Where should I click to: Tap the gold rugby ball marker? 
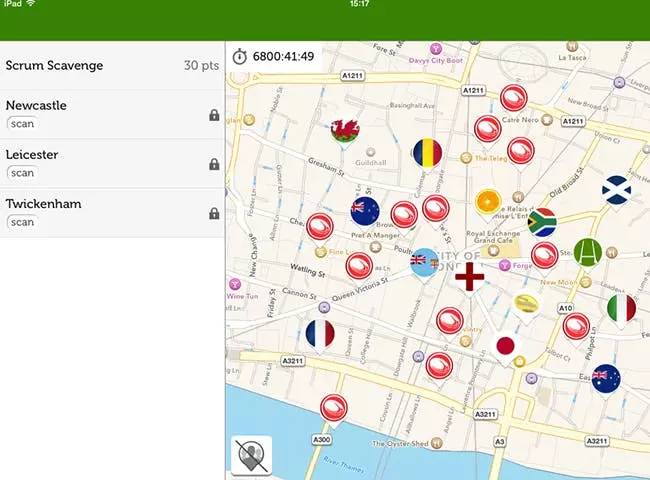coord(526,305)
